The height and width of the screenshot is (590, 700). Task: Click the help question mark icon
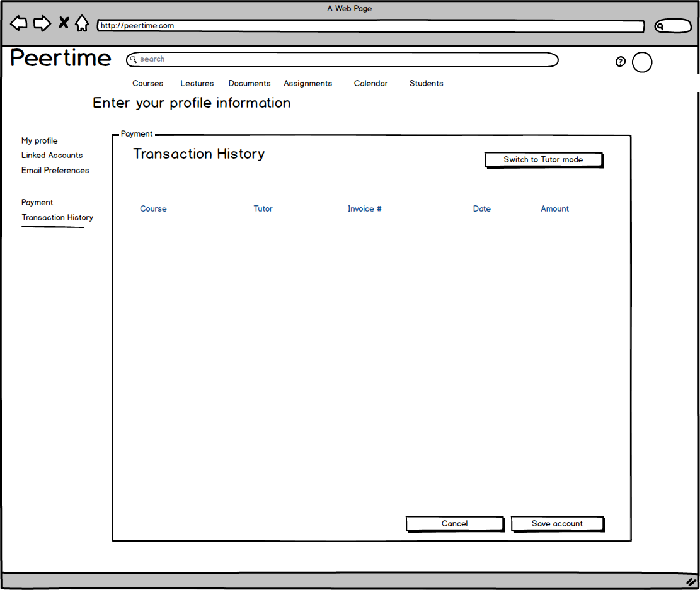coord(621,62)
